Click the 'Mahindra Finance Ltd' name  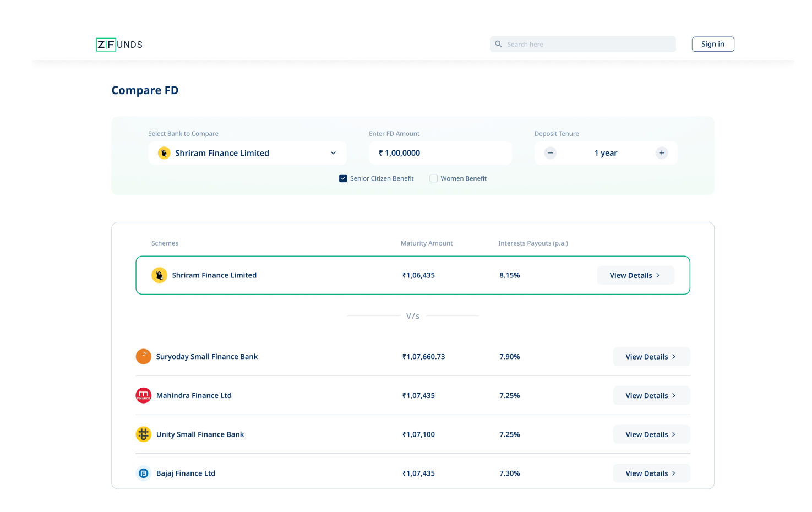[194, 395]
